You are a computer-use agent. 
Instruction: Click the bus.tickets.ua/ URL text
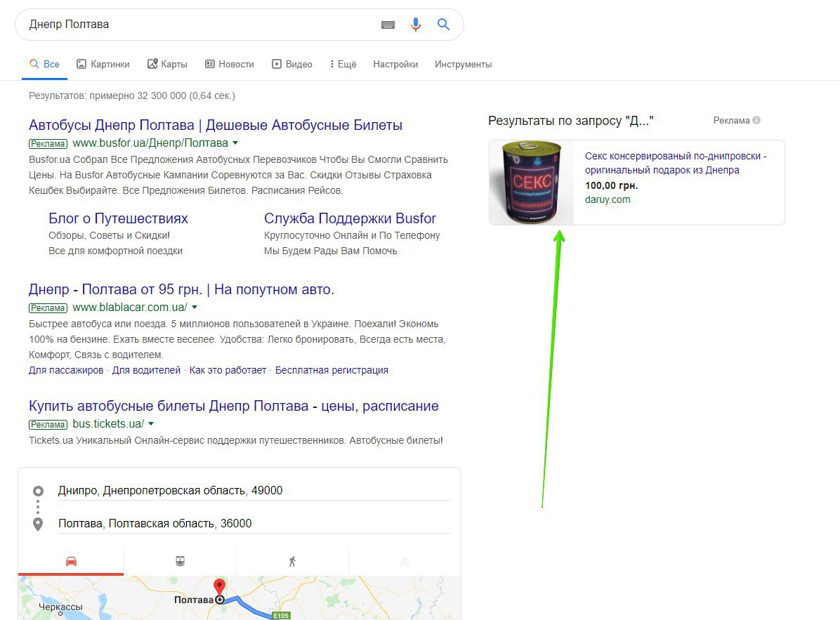[108, 423]
